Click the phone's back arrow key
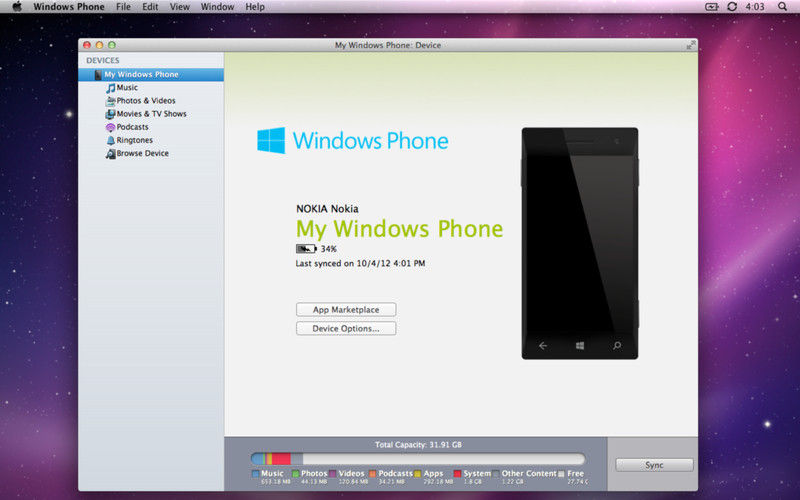This screenshot has height=500, width=800. point(543,346)
